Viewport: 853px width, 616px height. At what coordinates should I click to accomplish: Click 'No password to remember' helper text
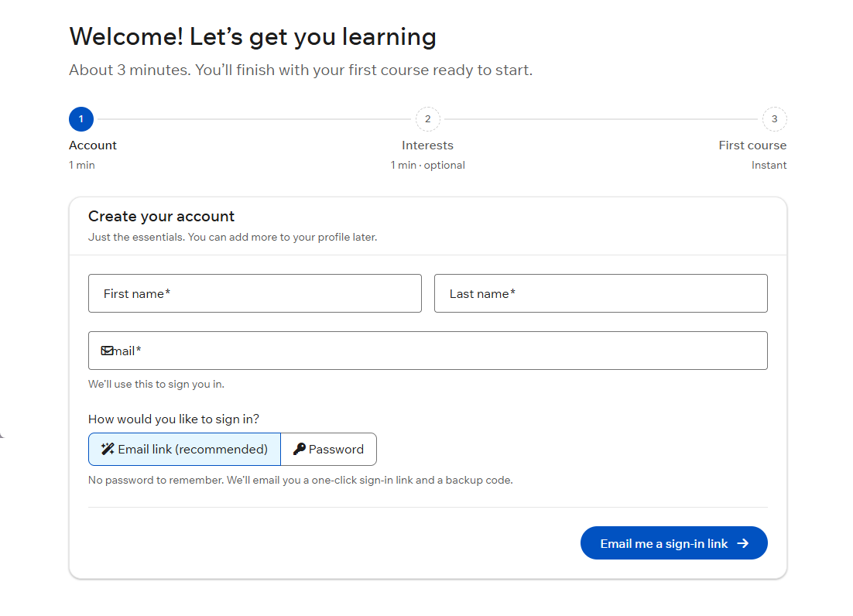300,481
